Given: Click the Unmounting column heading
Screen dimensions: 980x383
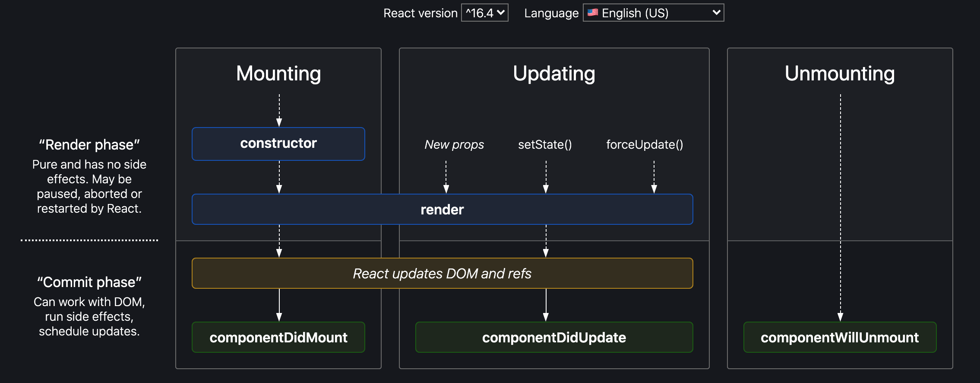Looking at the screenshot, I should pos(840,73).
